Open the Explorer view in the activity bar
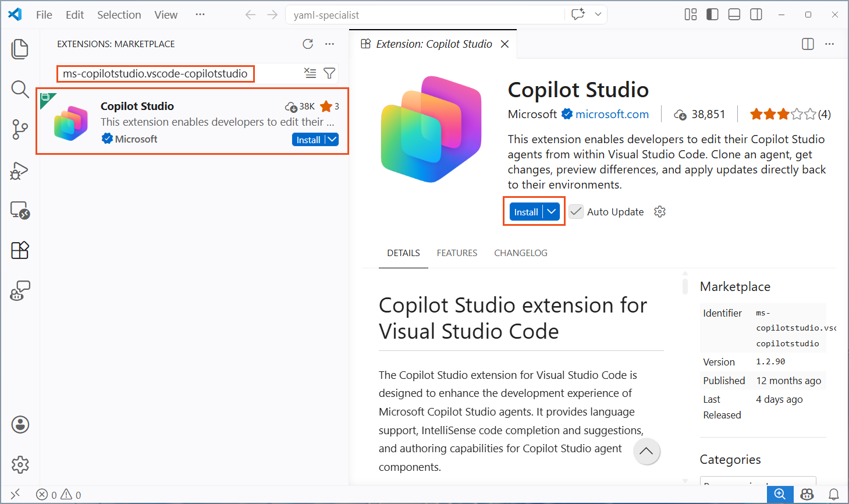This screenshot has height=504, width=849. (20, 49)
